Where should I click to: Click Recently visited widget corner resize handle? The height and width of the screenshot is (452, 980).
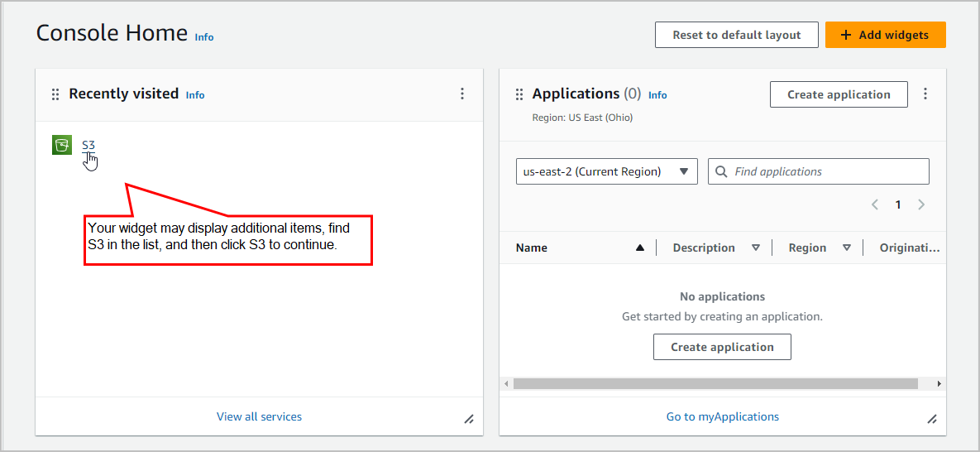point(469,419)
